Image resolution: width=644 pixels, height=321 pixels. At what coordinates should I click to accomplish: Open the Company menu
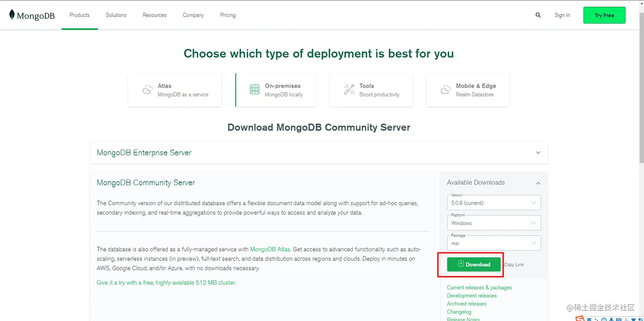193,15
